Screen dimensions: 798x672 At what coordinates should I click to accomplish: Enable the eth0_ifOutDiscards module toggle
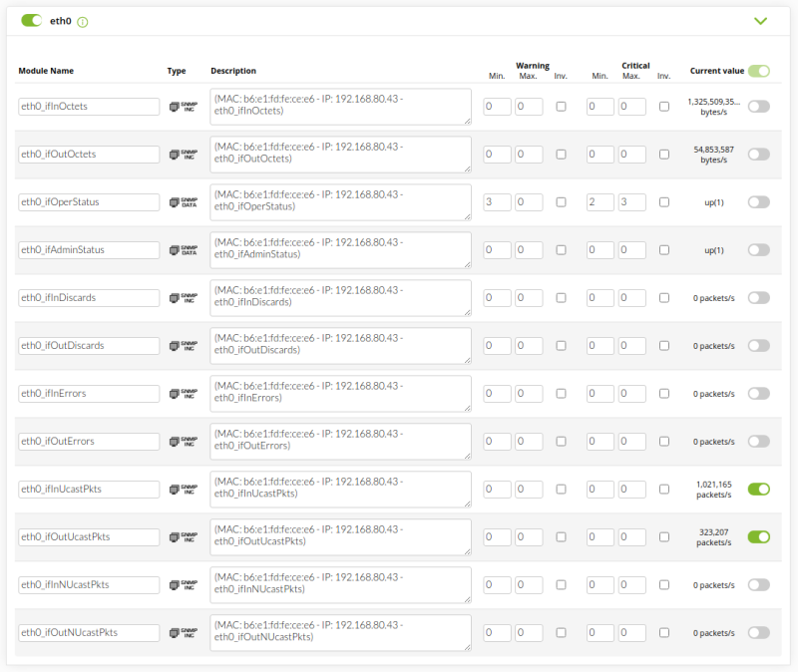tap(759, 346)
